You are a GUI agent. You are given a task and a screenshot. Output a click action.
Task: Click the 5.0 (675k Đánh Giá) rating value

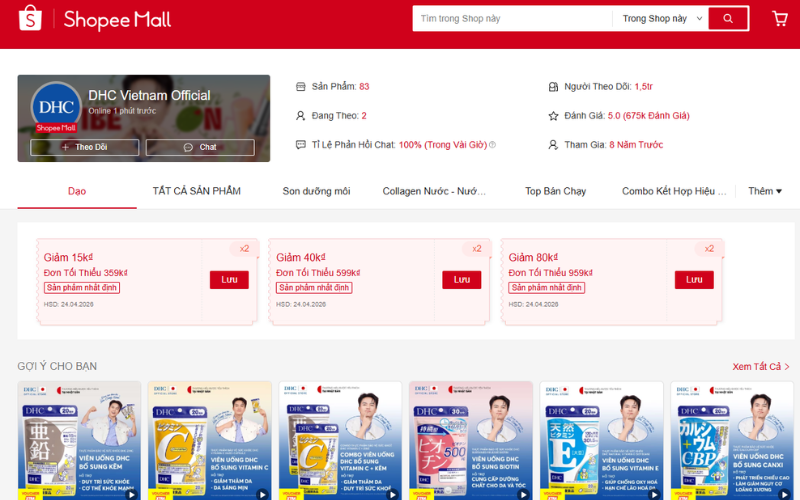pos(648,116)
